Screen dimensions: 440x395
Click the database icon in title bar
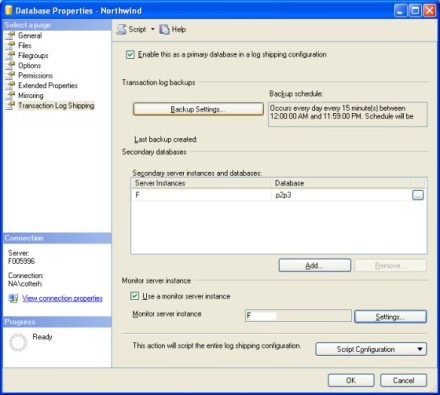click(8, 10)
